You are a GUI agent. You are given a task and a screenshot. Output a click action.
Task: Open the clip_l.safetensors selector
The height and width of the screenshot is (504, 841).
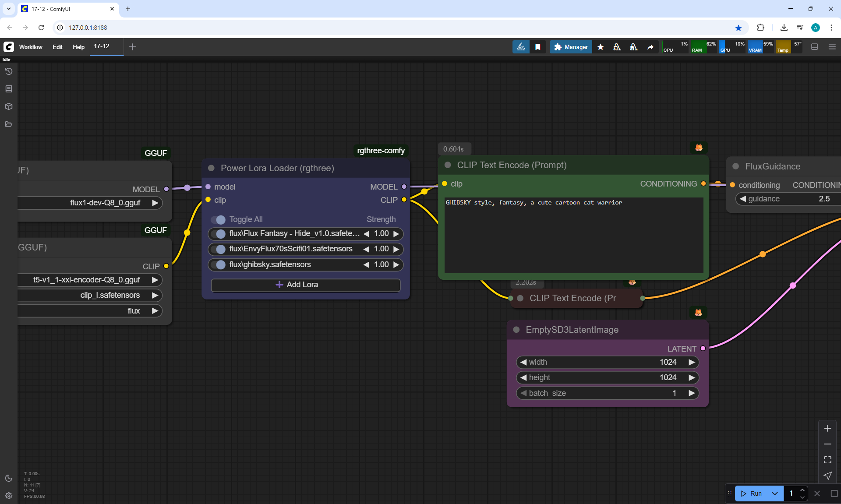click(110, 295)
